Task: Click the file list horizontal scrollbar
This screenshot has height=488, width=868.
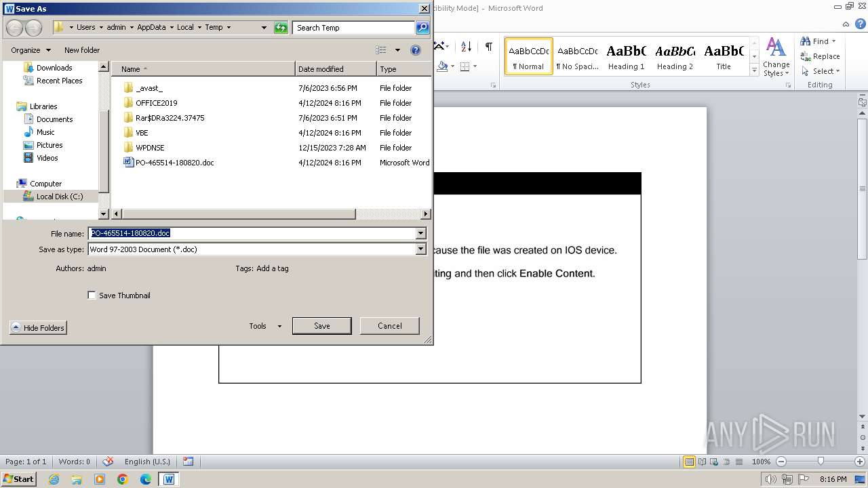Action: [239, 214]
